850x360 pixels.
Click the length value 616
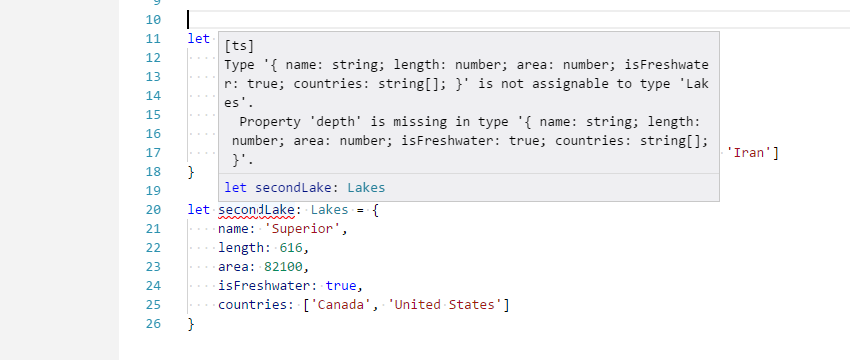(291, 247)
